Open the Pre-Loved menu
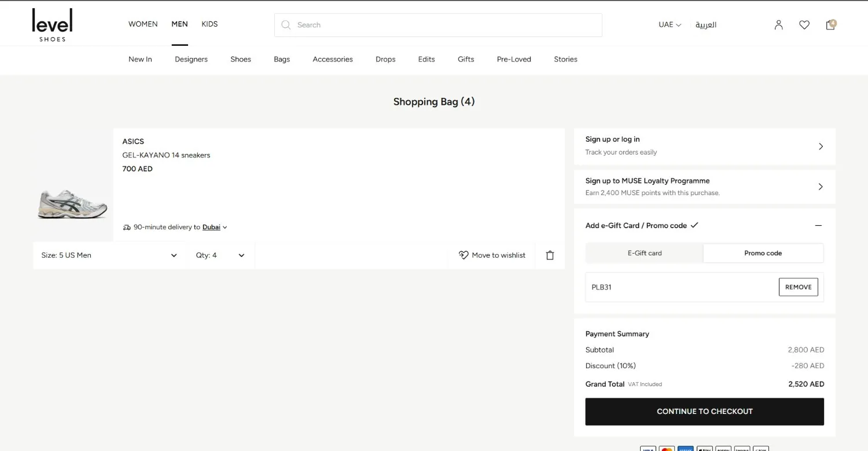This screenshot has height=451, width=868. click(x=514, y=59)
